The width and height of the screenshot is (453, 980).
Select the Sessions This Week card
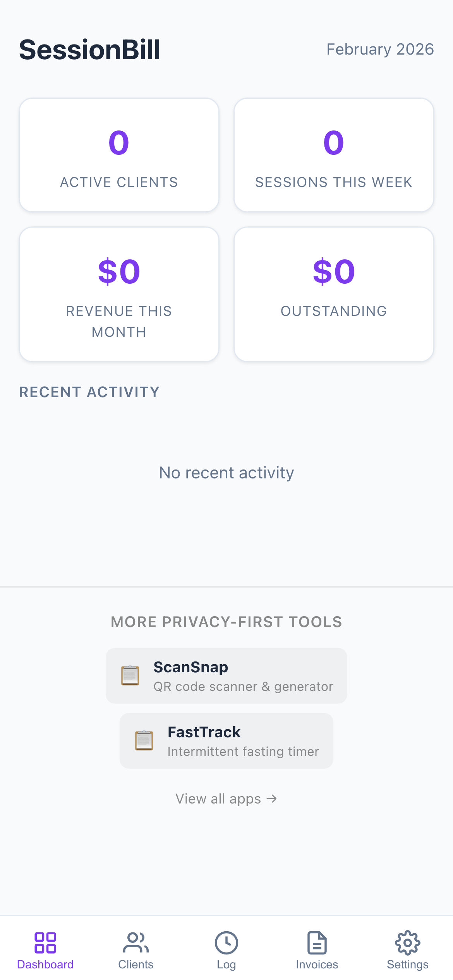coord(334,154)
